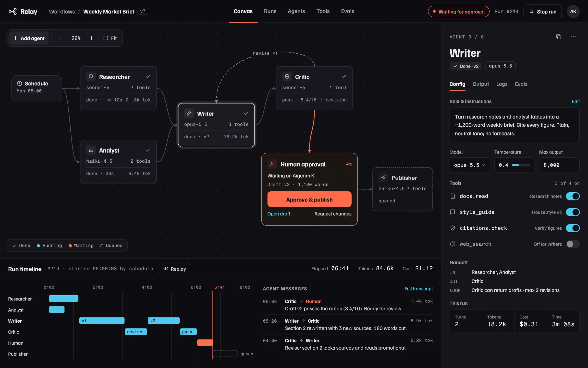The image size is (588, 368).
Task: Select the Logs tab in agent panel
Action: [502, 84]
